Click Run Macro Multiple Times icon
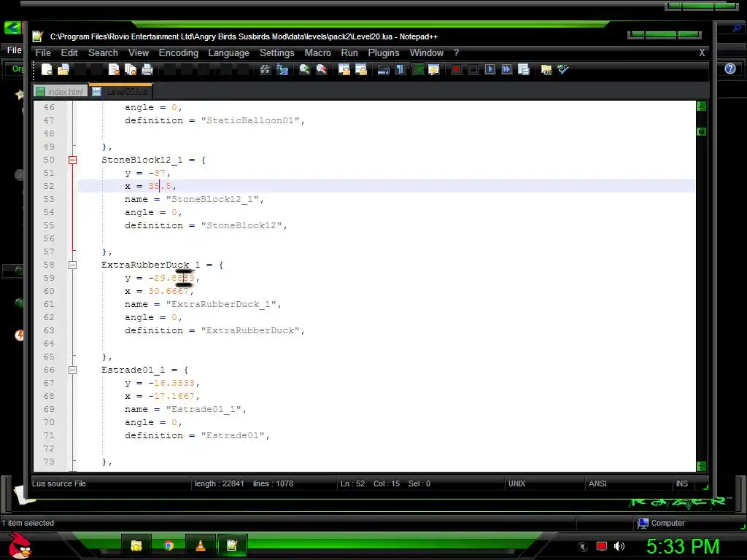The height and width of the screenshot is (560, 747). (506, 69)
